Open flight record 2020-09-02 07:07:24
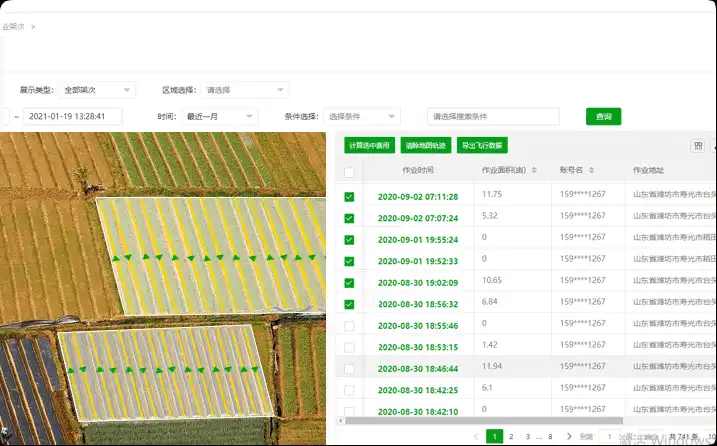The width and height of the screenshot is (717, 446). [x=418, y=218]
